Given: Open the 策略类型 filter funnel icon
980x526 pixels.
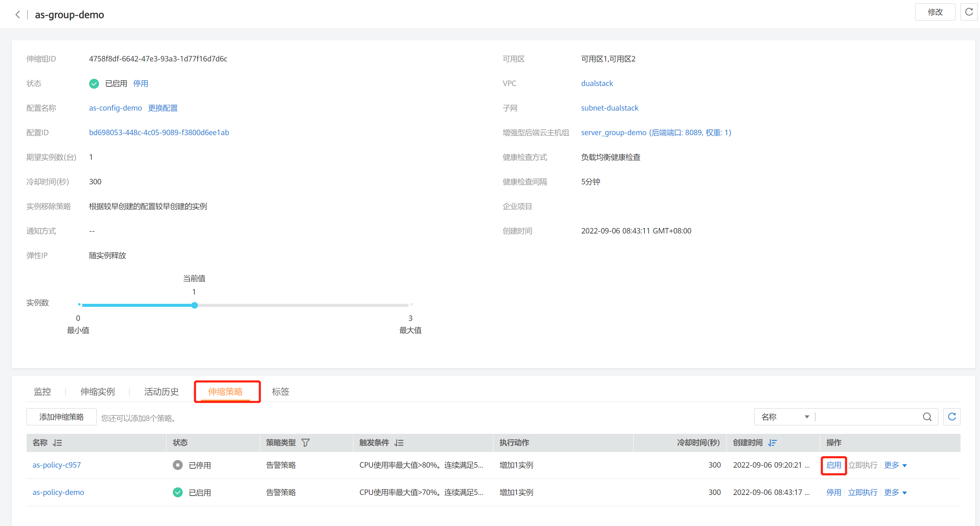Looking at the screenshot, I should (x=305, y=443).
